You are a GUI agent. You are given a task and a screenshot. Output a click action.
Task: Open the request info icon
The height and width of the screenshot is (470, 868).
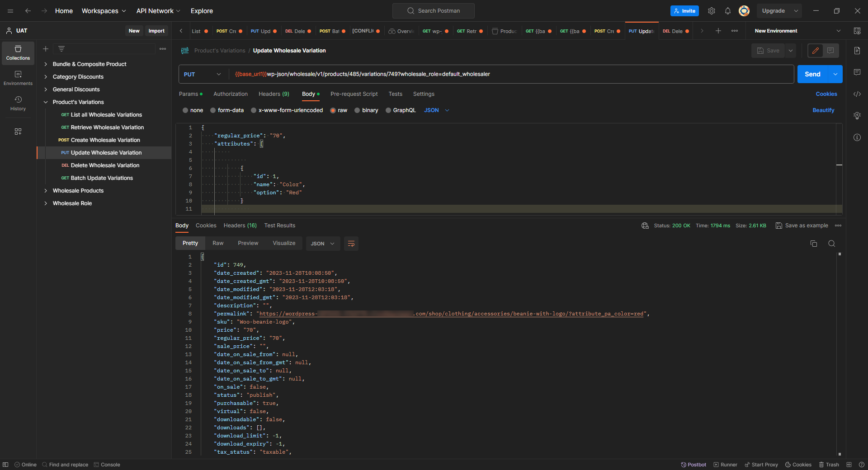(857, 137)
